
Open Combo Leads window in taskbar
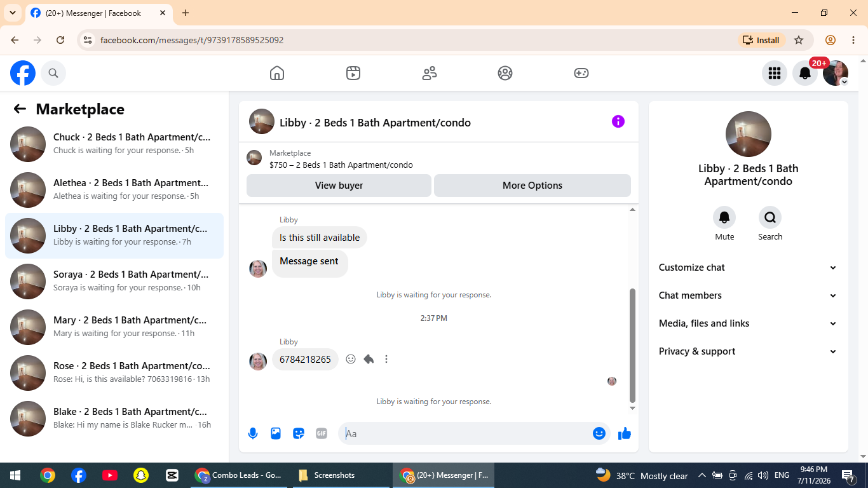pos(239,475)
